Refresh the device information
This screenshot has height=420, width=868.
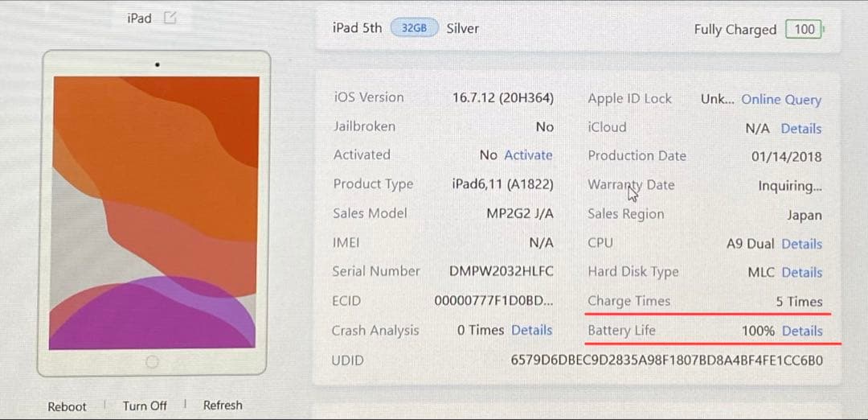(x=223, y=406)
